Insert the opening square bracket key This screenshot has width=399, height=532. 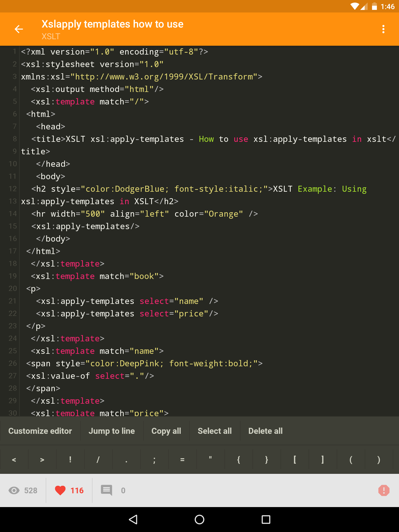(x=295, y=460)
